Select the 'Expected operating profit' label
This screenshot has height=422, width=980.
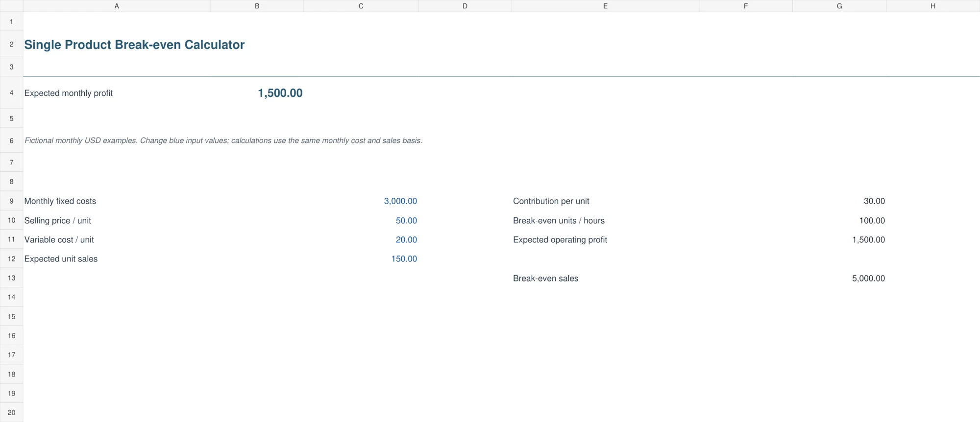[x=560, y=240]
